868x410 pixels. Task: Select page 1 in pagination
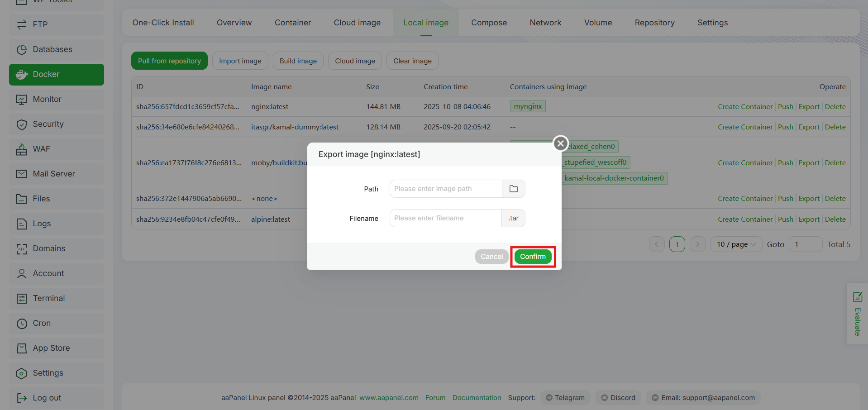(677, 244)
